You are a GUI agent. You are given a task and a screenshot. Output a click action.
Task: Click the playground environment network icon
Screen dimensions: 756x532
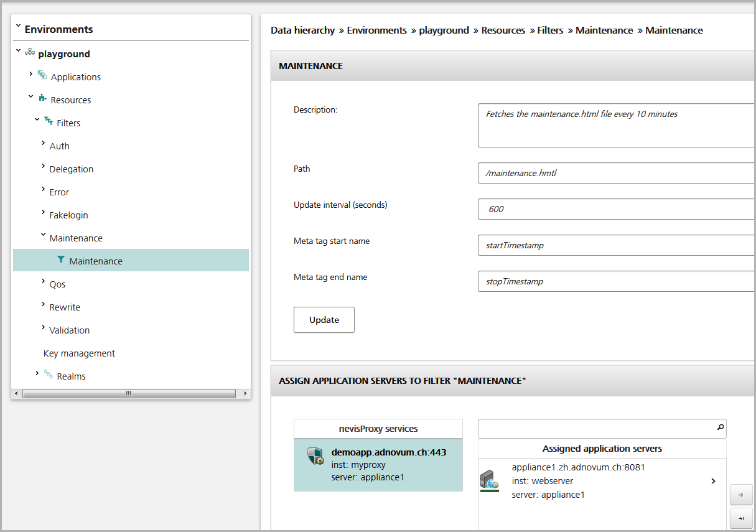click(x=30, y=53)
